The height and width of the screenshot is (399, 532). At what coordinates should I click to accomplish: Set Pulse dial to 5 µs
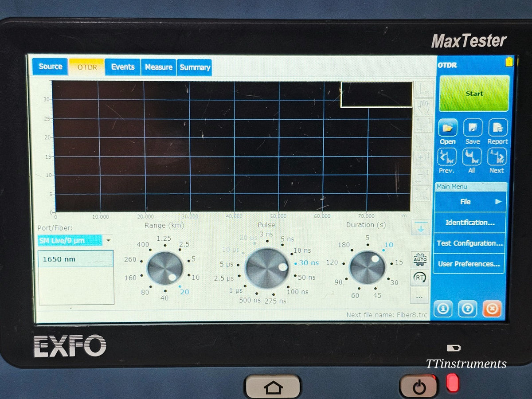pyautogui.click(x=227, y=264)
